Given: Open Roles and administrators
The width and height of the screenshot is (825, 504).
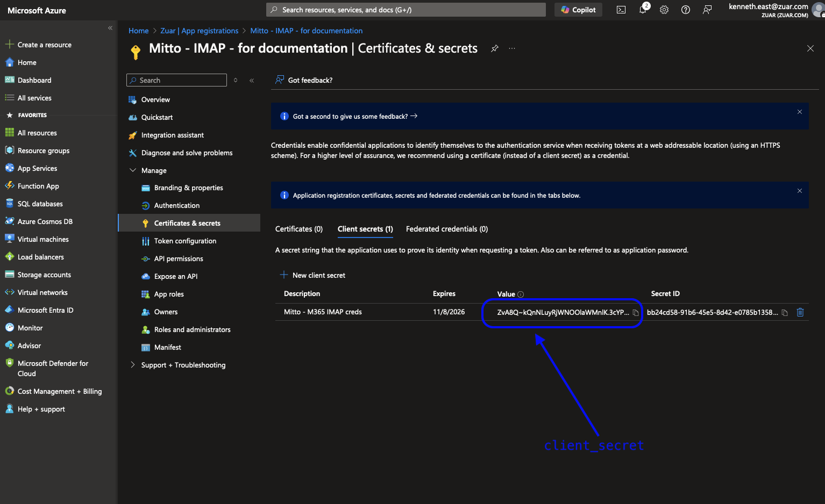Looking at the screenshot, I should (x=193, y=329).
